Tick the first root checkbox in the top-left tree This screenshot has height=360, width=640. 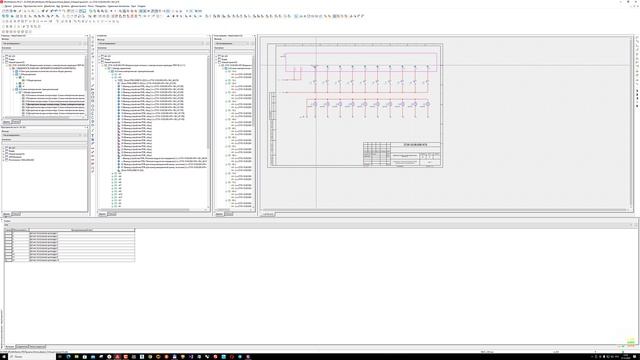coord(7,56)
